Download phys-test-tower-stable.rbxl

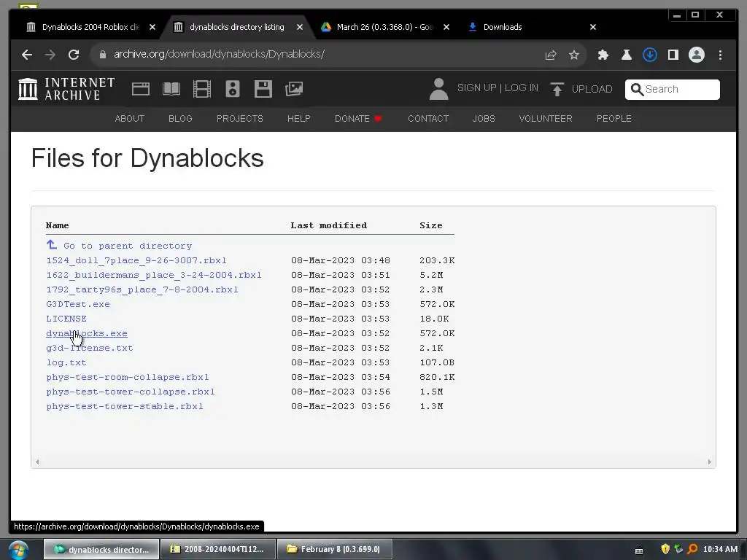125,406
